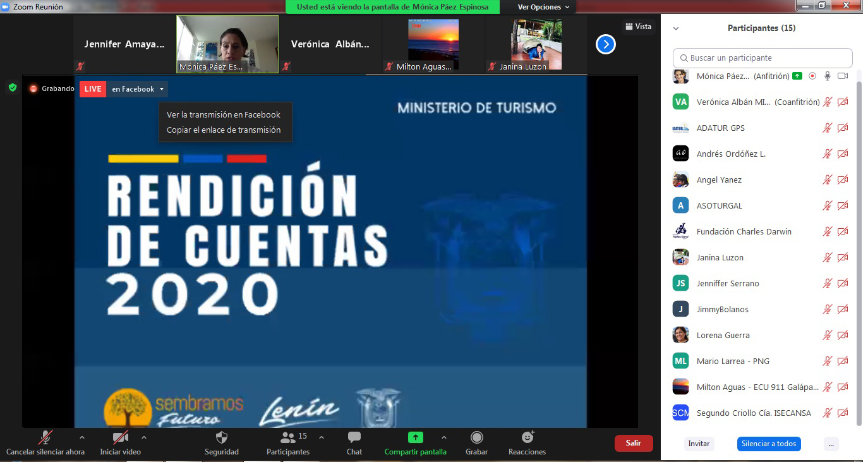Select Mónica Páez video thumbnail
Image resolution: width=868 pixels, height=462 pixels.
[227, 44]
